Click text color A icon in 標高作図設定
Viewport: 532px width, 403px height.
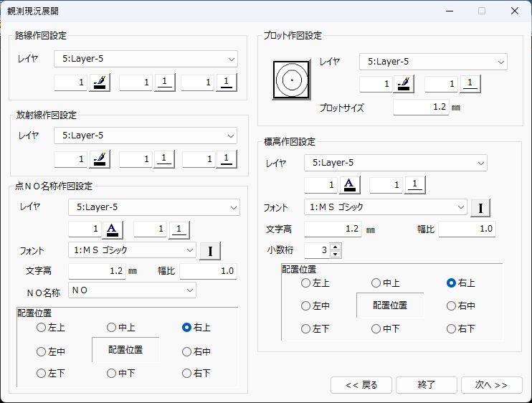click(x=349, y=186)
